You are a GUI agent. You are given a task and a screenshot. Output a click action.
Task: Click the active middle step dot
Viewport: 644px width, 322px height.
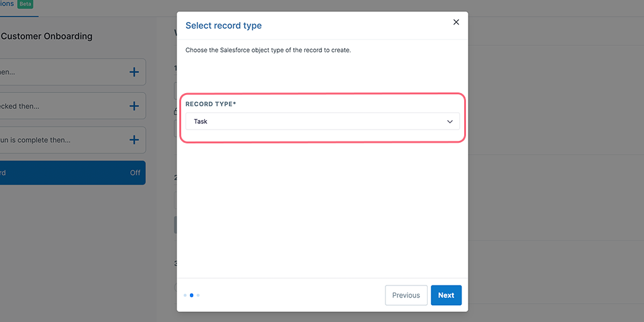point(192,296)
